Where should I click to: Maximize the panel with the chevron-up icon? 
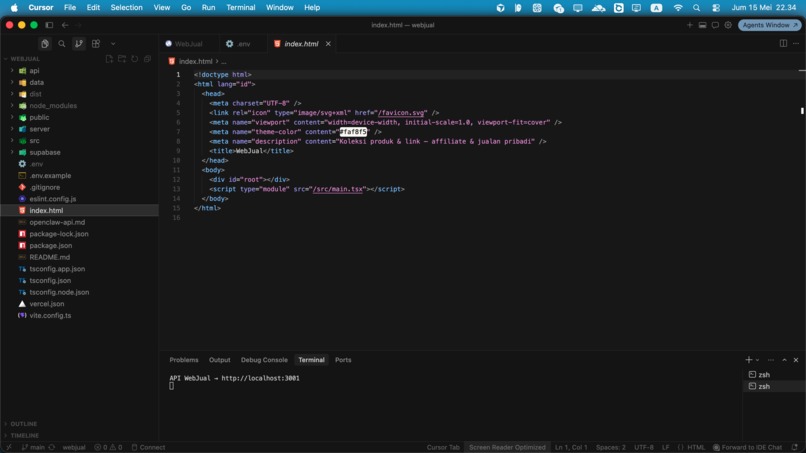pos(784,360)
